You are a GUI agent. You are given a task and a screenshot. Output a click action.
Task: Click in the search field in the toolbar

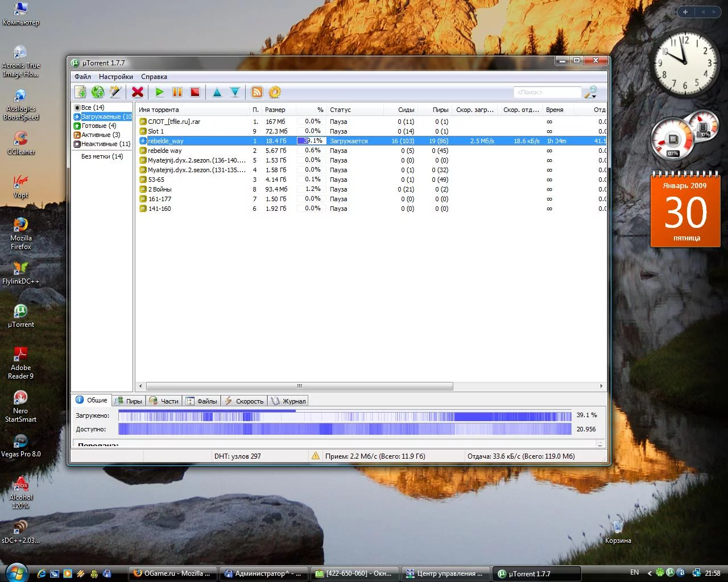[x=546, y=92]
